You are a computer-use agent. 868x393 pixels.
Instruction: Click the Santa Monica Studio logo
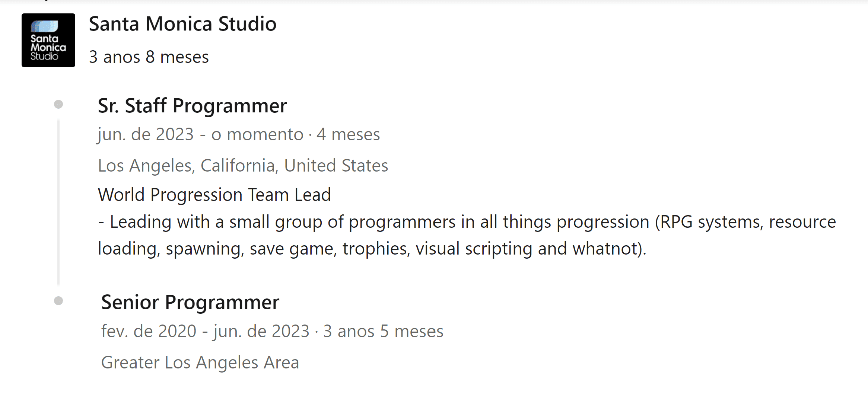point(48,40)
